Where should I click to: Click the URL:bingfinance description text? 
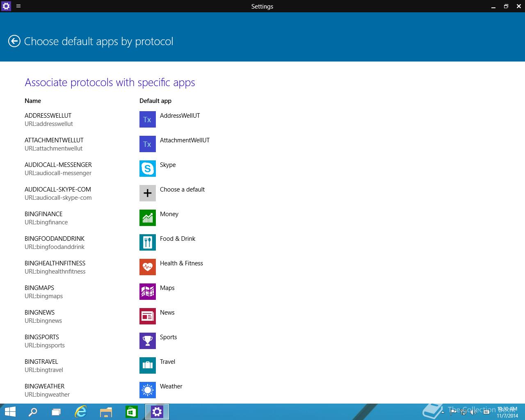coord(46,222)
